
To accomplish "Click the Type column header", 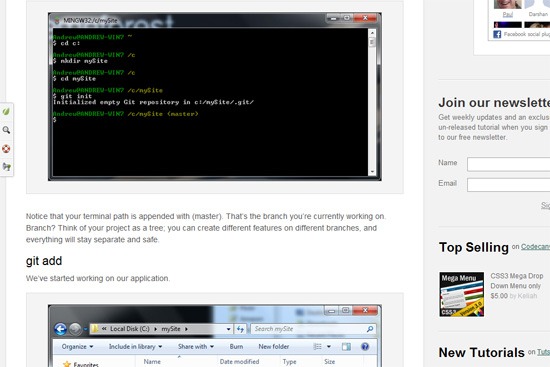I will [289, 361].
